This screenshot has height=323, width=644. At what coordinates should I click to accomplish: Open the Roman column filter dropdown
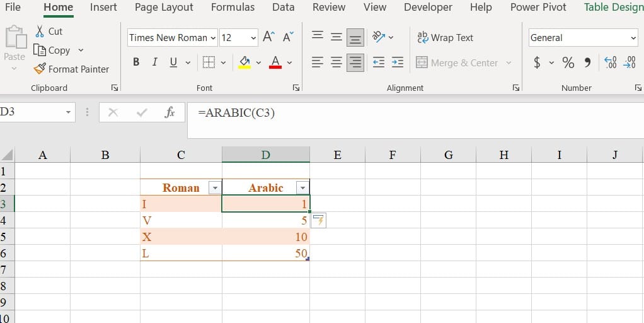click(x=215, y=188)
